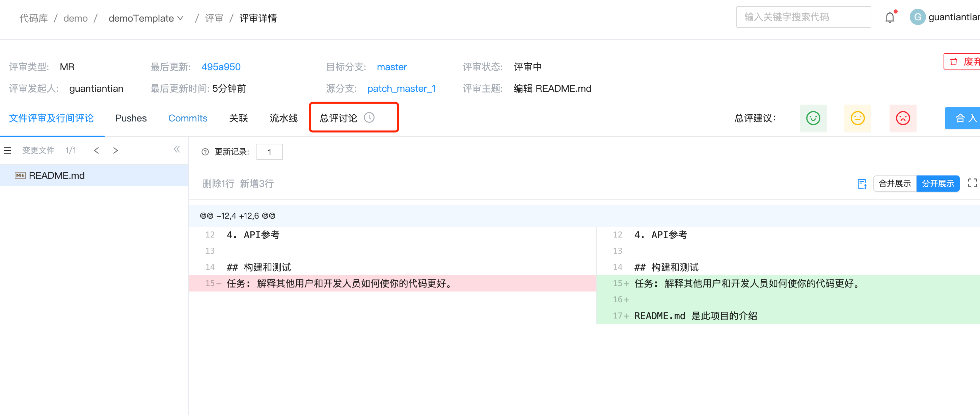Click the yellow neutral face icon

[858, 118]
